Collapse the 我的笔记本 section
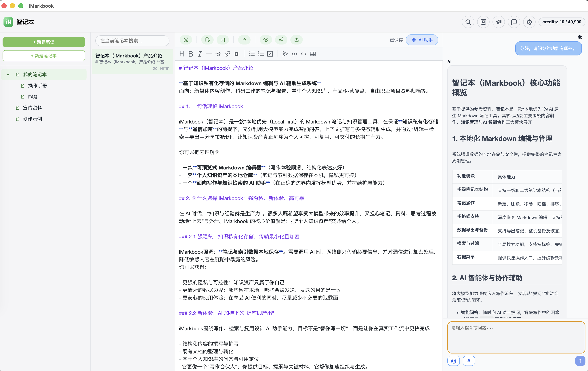Screen dimensions: 588x371 [8, 74]
